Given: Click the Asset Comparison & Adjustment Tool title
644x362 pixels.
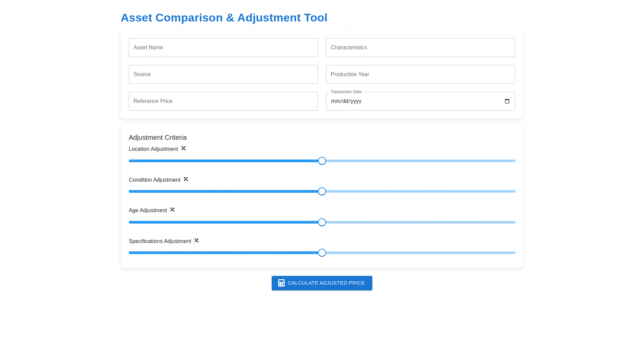Looking at the screenshot, I should coord(224,17).
